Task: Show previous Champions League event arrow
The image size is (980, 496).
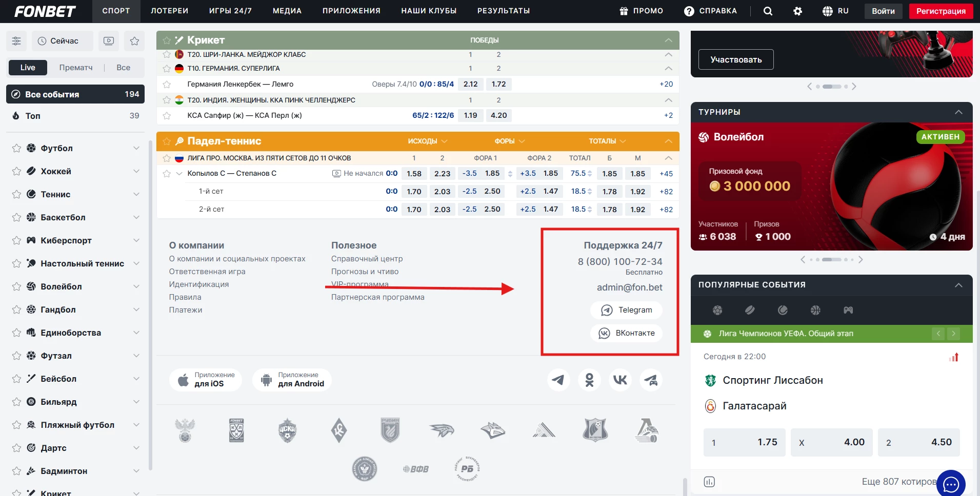Action: [x=938, y=334]
